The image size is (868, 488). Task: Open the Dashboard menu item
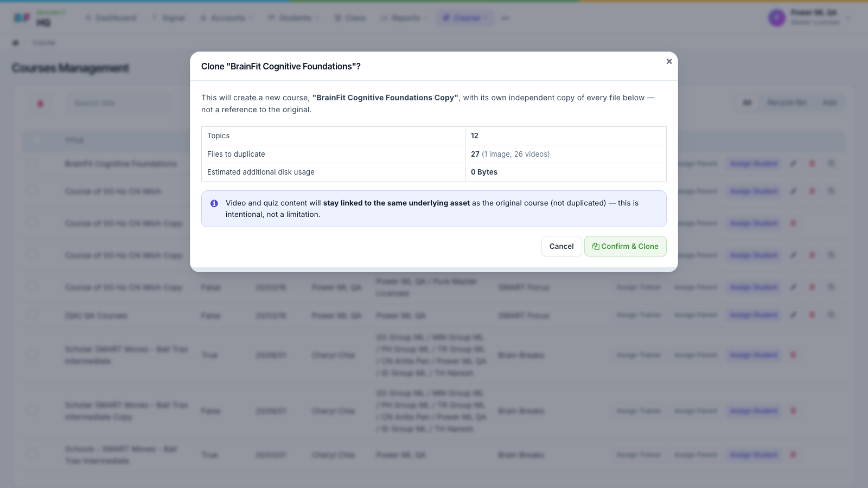click(x=111, y=18)
